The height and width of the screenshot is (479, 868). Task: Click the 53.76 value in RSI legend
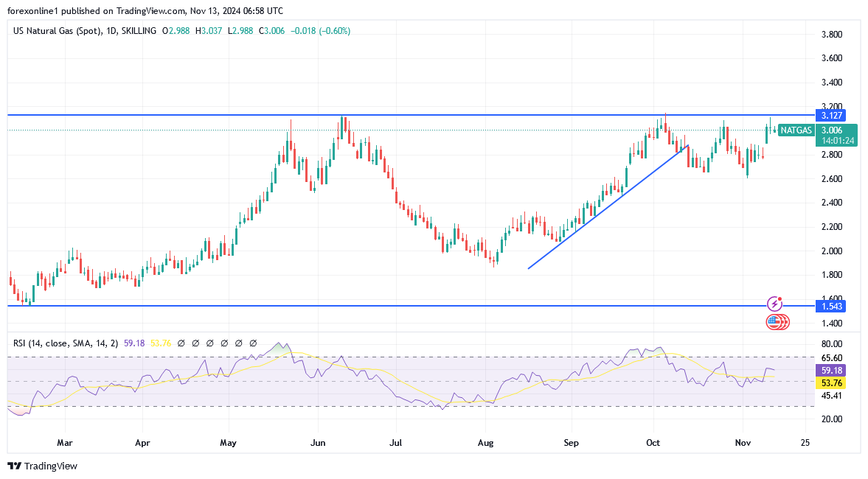(161, 343)
